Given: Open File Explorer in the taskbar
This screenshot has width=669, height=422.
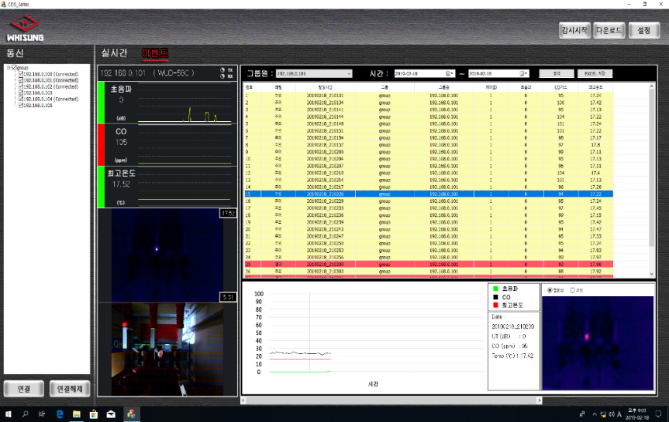Looking at the screenshot, I should coord(77,413).
